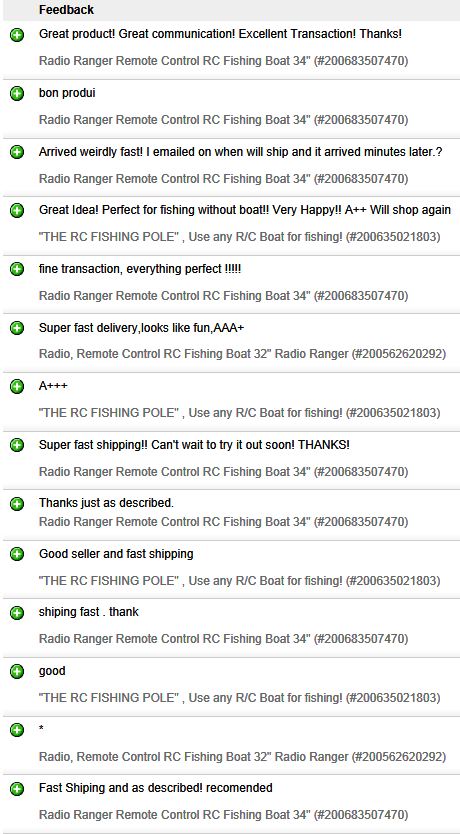Screen dimensions: 460x834
Task: Click the Feedback column header
Action: click(66, 10)
